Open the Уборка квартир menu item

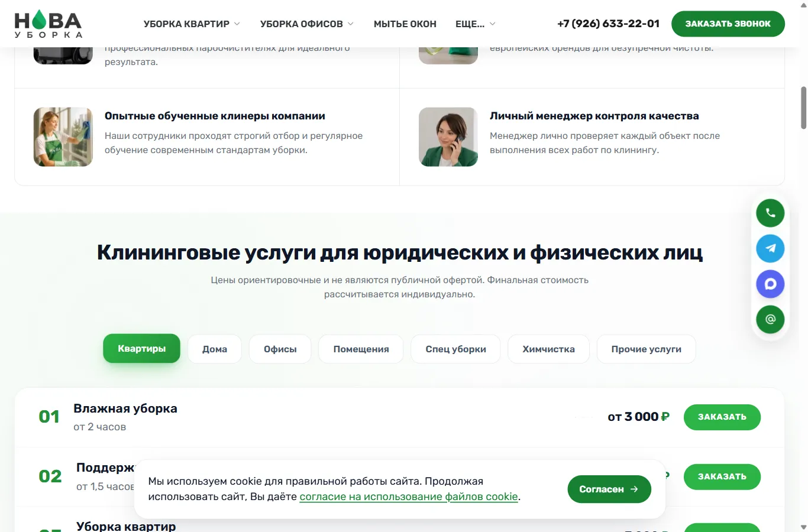click(186, 24)
